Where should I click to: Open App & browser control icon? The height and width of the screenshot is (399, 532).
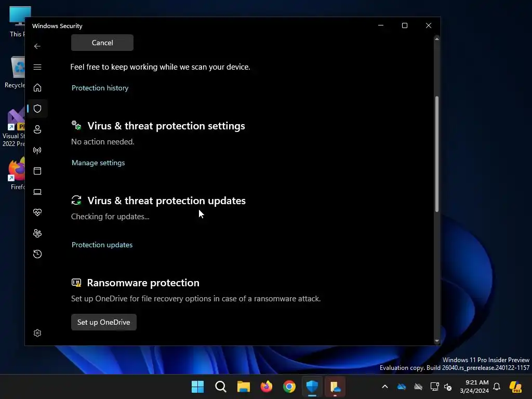[37, 170]
